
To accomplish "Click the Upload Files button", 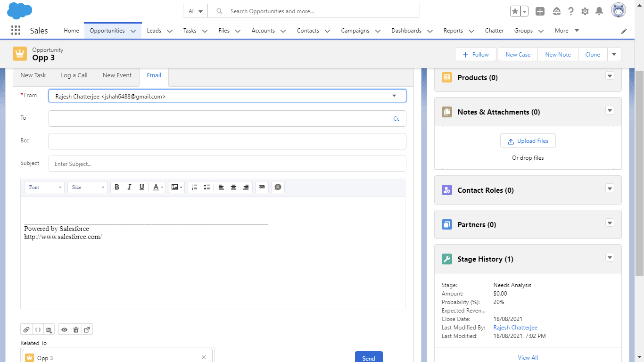I will [528, 141].
